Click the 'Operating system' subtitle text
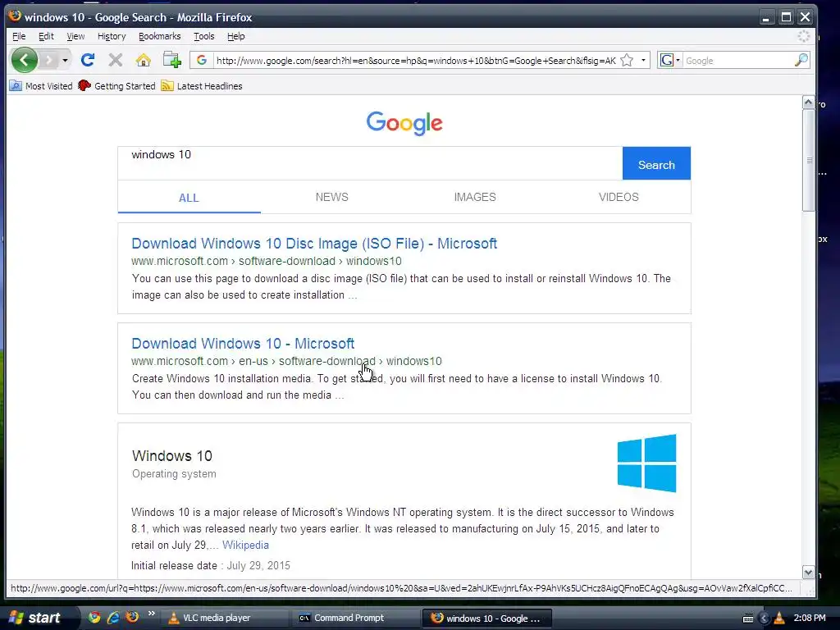 pos(174,473)
